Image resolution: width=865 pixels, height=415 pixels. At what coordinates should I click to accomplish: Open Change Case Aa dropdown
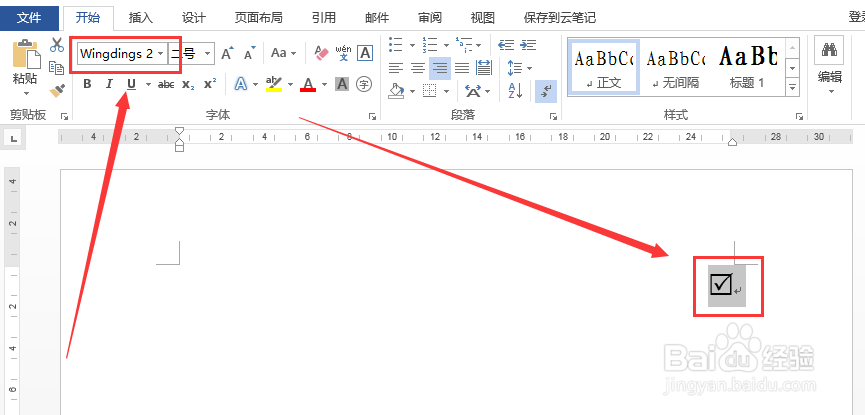[284, 54]
